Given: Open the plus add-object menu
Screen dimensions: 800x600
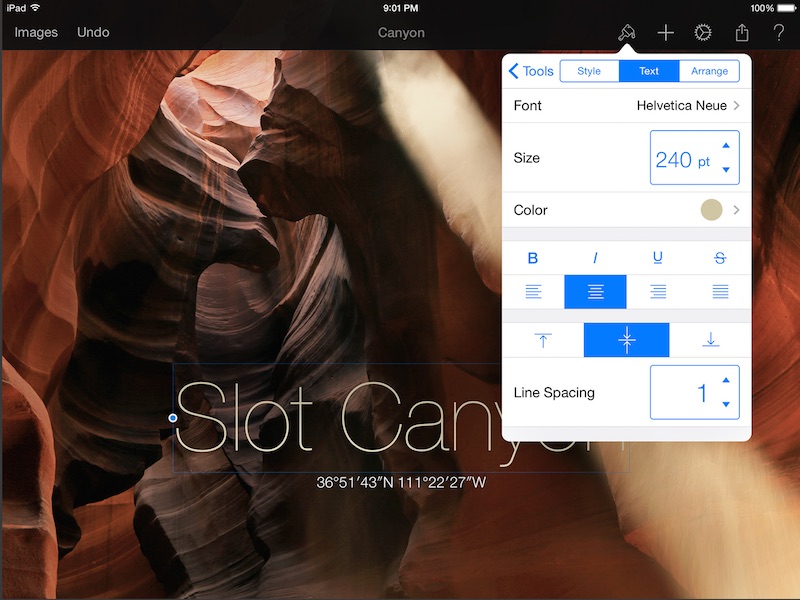Looking at the screenshot, I should point(665,33).
